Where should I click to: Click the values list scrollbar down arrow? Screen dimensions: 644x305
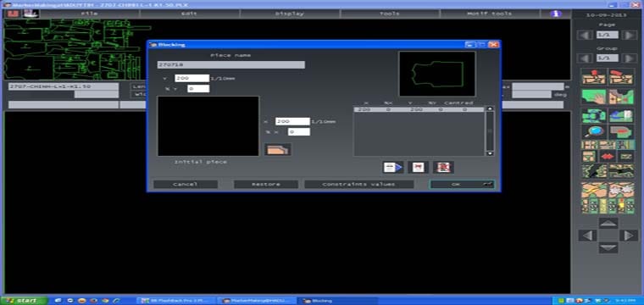pos(490,153)
